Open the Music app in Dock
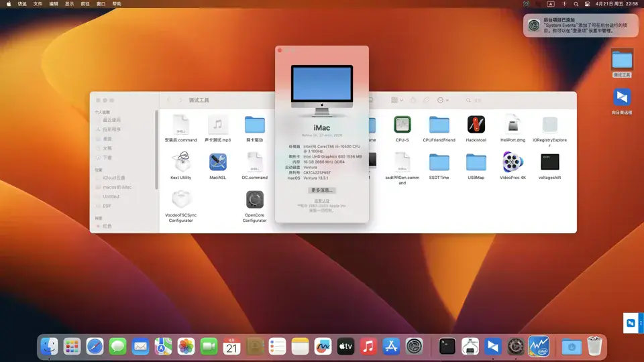The width and height of the screenshot is (644, 362). [x=368, y=347]
